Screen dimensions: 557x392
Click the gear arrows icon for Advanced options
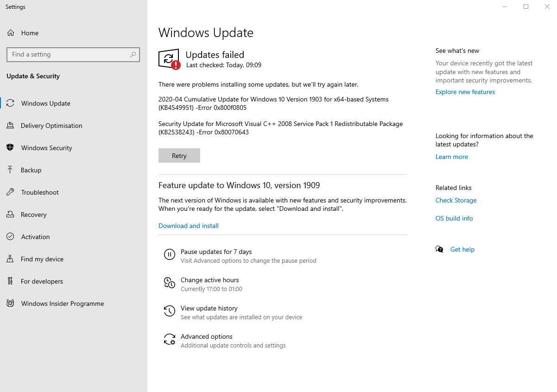(170, 339)
